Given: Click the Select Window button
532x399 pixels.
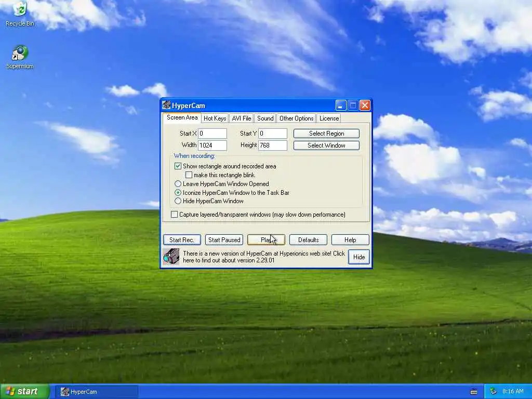Looking at the screenshot, I should pos(326,145).
